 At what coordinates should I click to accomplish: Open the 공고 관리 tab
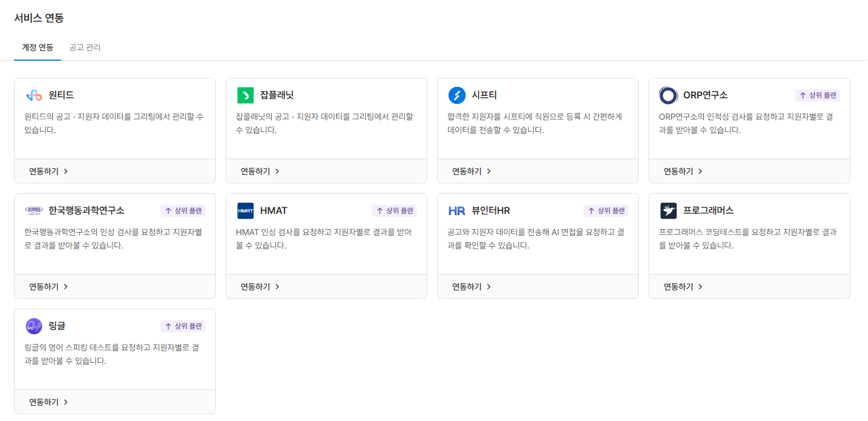[x=85, y=47]
